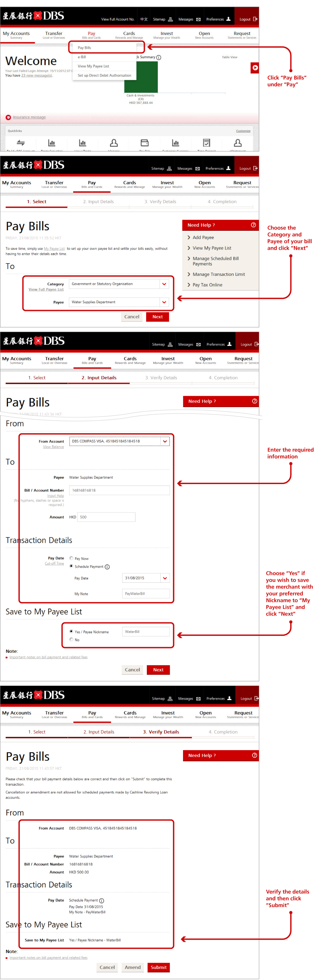Image resolution: width=318 pixels, height=980 pixels.
Task: Click the Amend button
Action: (133, 967)
